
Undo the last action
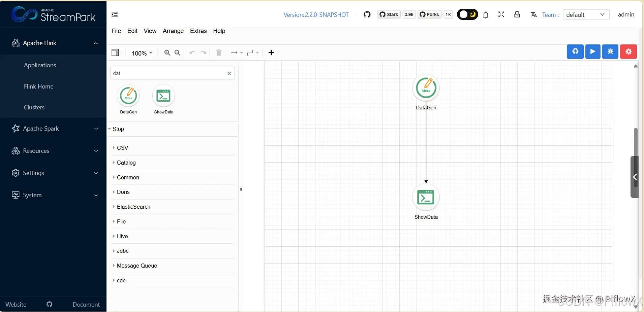[192, 53]
